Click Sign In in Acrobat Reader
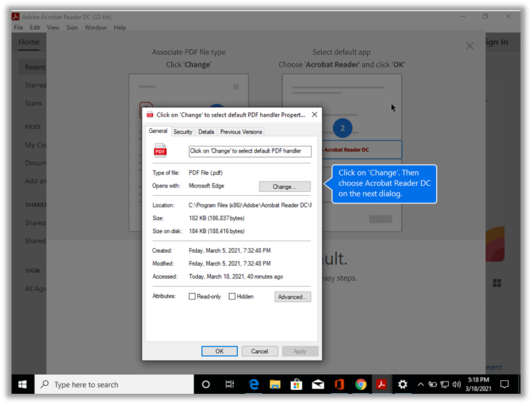Image resolution: width=532 pixels, height=404 pixels. pos(497,42)
